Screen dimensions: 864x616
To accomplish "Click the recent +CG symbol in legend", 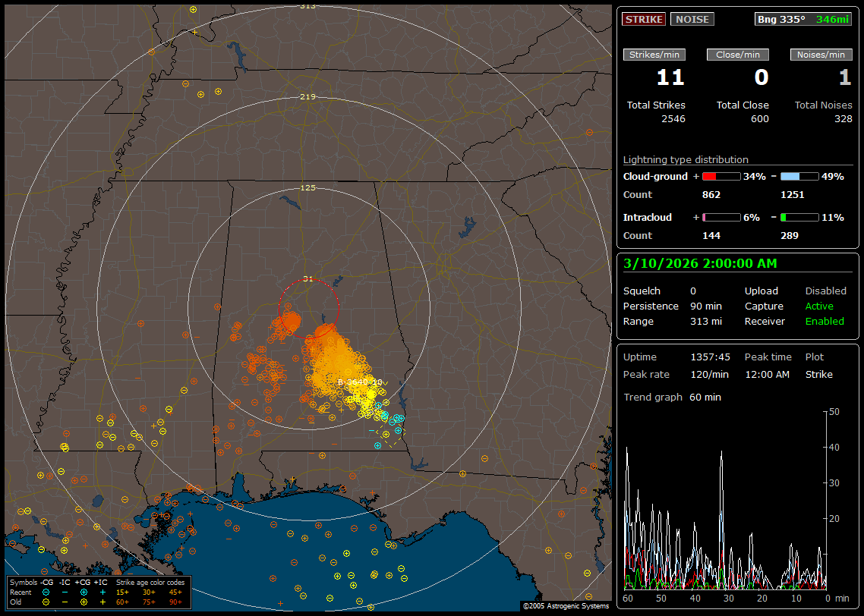I will click(84, 592).
